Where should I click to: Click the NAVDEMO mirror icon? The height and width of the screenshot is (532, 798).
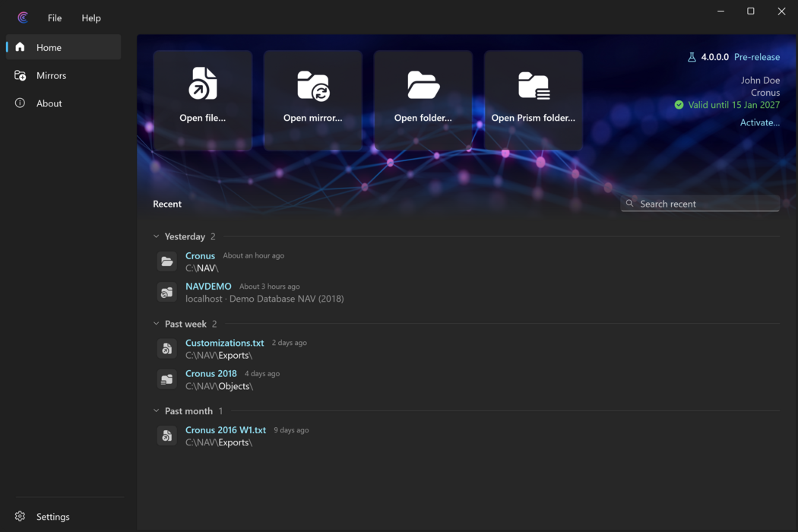pos(167,292)
